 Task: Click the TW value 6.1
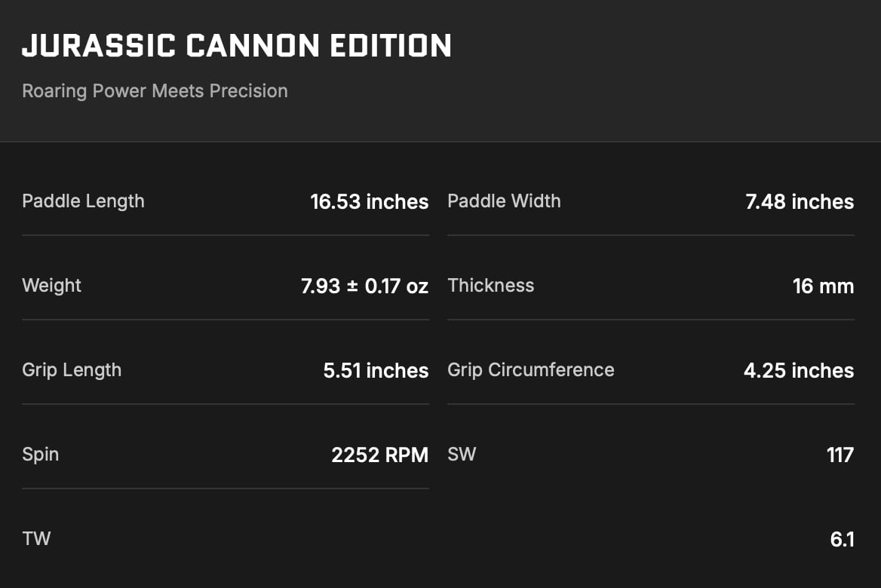[842, 540]
